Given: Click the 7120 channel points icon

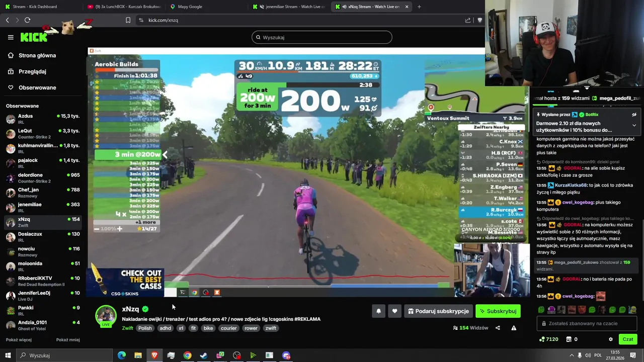Looking at the screenshot, I should [542, 339].
